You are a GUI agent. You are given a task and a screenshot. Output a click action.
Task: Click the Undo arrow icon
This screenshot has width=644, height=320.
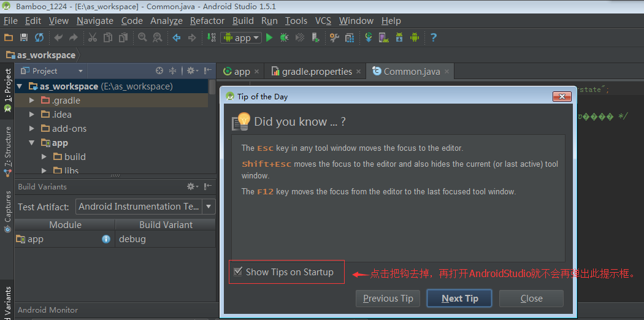58,38
